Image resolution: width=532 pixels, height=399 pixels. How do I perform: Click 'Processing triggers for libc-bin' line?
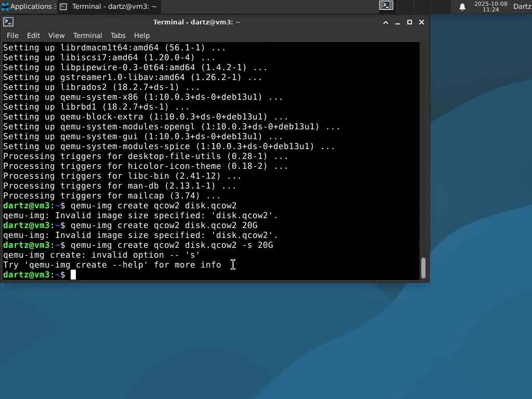(x=122, y=176)
